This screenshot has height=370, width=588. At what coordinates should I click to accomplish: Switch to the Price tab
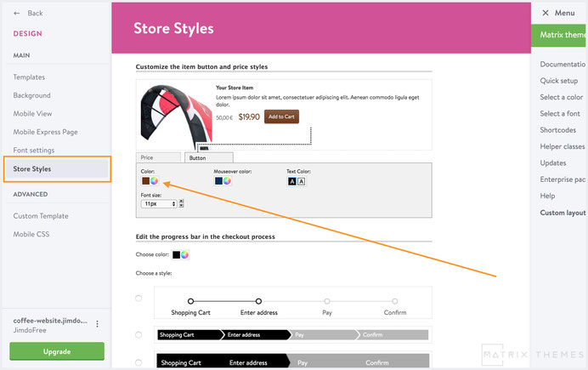click(x=158, y=157)
